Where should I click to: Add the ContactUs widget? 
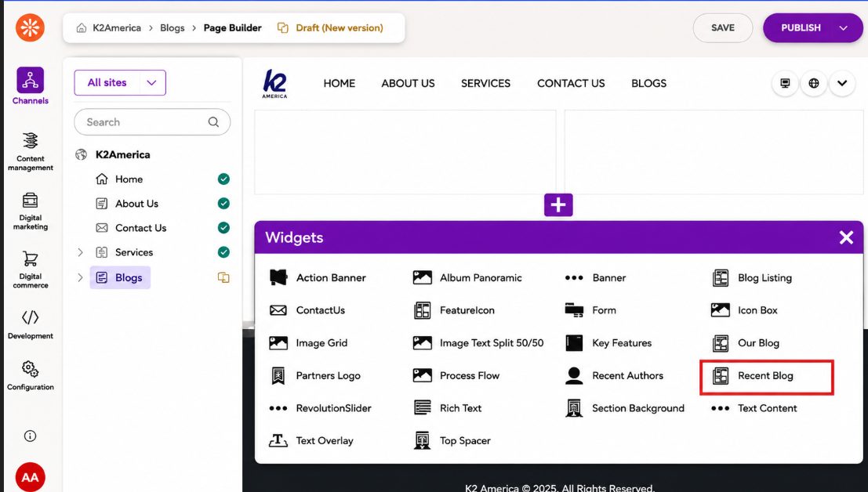coord(307,310)
